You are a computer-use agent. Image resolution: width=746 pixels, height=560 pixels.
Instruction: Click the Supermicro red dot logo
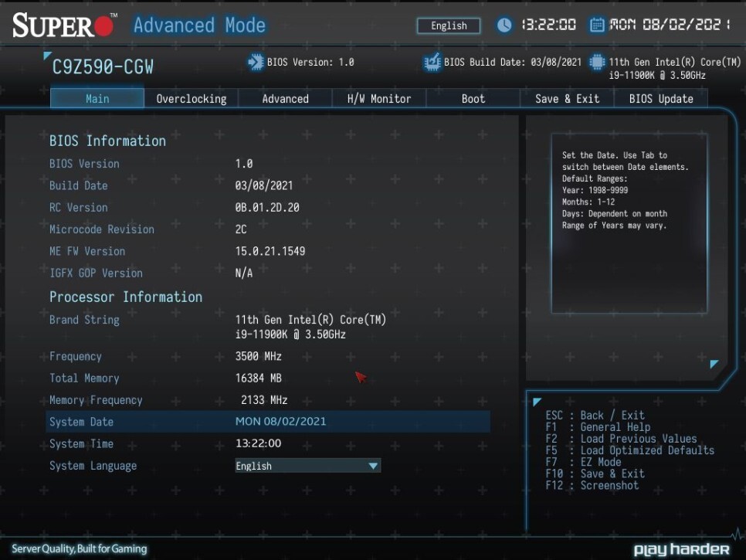click(103, 26)
